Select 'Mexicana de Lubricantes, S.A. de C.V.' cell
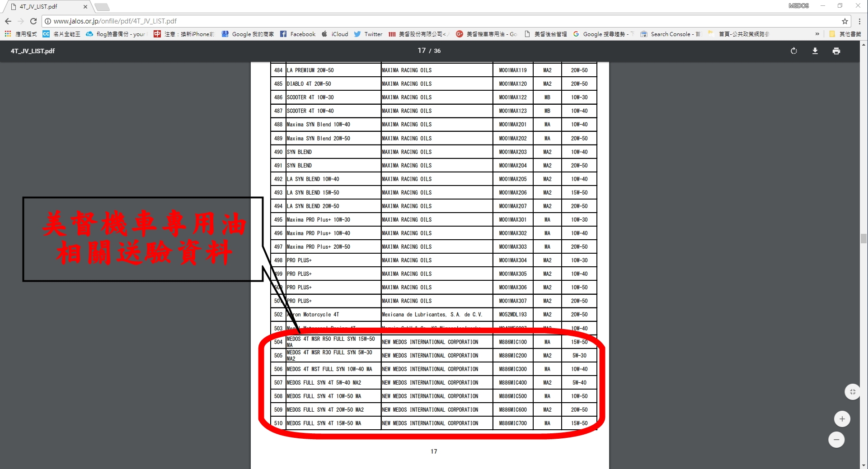 click(x=437, y=315)
